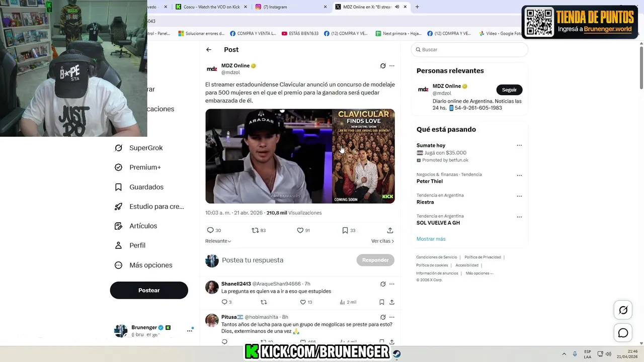Open more options on Shanell2413's comment
Screen dimensions: 644x362
tap(392, 284)
